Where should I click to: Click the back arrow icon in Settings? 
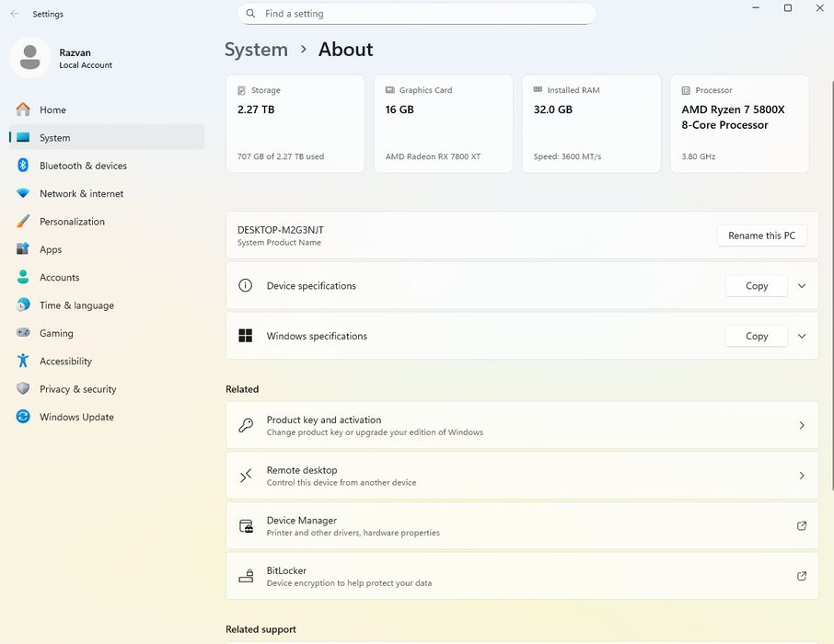pos(14,14)
